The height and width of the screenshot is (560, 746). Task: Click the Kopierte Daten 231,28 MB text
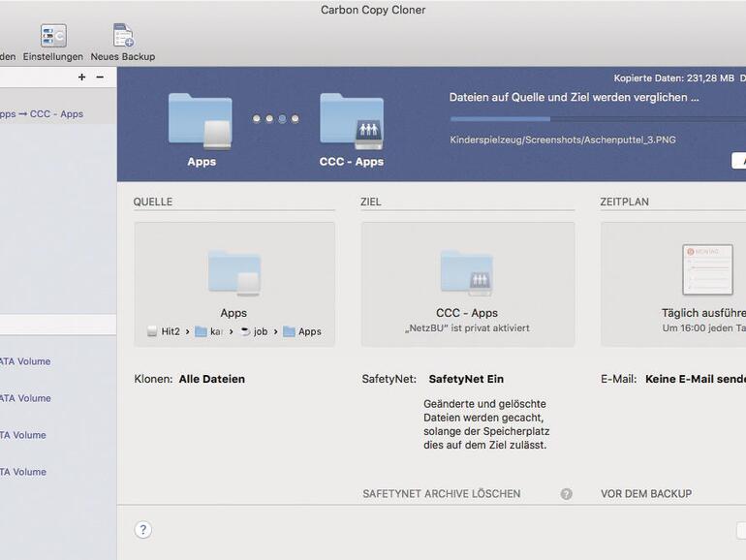coord(673,78)
